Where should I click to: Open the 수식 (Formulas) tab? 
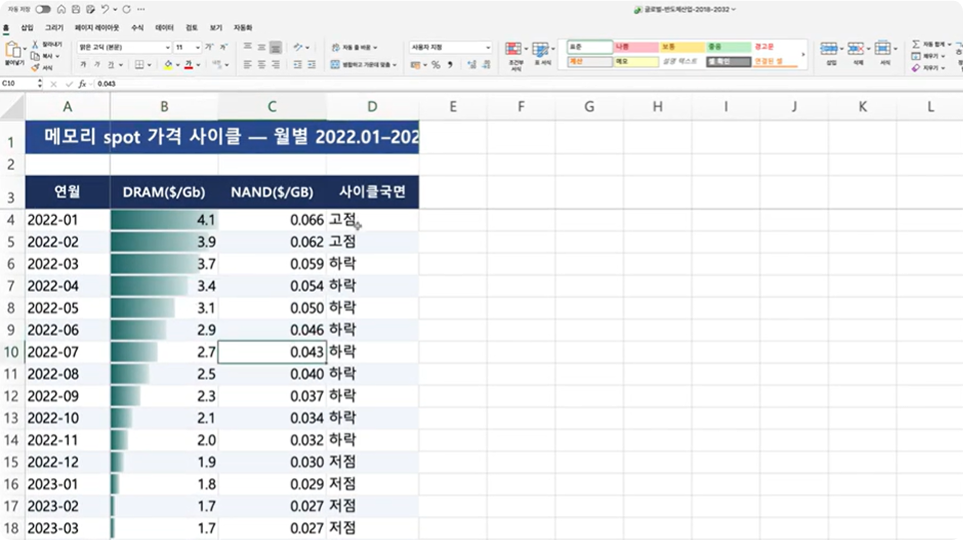click(138, 28)
